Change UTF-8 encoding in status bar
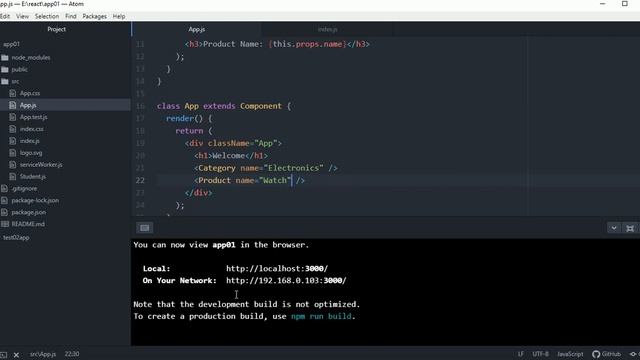 (540, 354)
